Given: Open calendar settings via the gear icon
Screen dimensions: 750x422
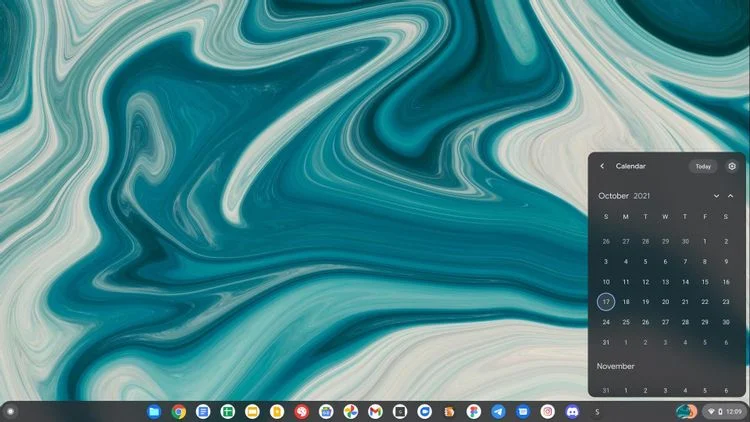Looking at the screenshot, I should coord(732,166).
